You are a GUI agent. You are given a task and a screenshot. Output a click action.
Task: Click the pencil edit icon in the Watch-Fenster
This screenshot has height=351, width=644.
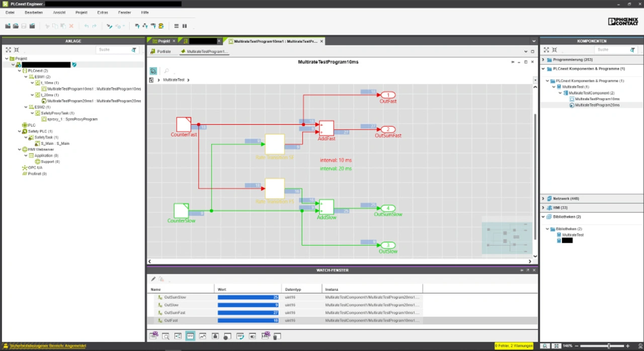coord(153,279)
